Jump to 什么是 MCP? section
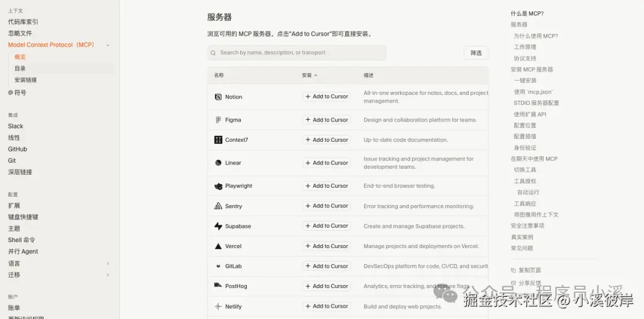Image resolution: width=644 pixels, height=319 pixels. [x=527, y=14]
